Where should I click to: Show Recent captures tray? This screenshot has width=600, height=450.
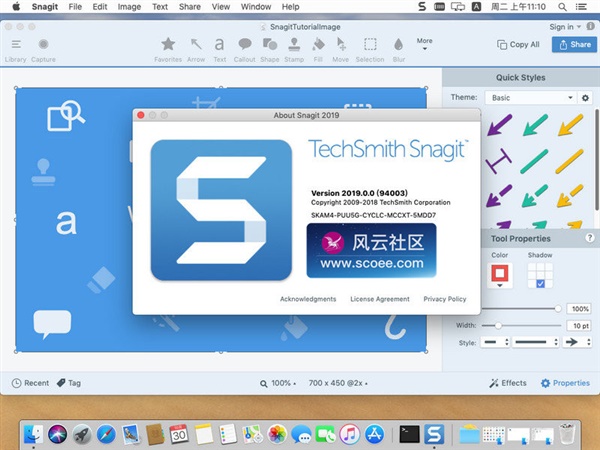[30, 383]
